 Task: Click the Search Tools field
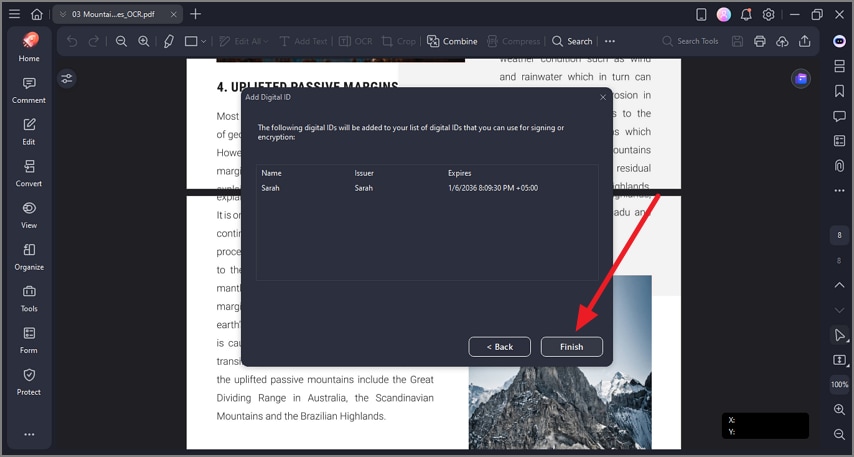coord(690,41)
